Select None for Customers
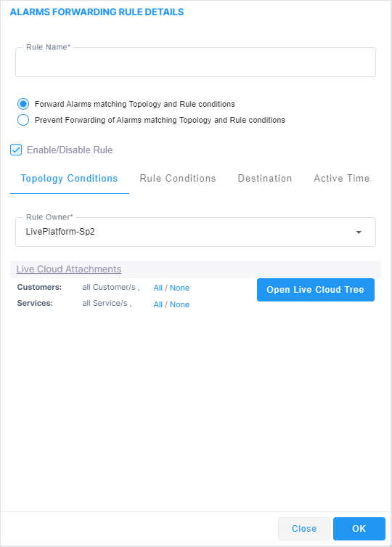This screenshot has height=547, width=392. pyautogui.click(x=179, y=288)
